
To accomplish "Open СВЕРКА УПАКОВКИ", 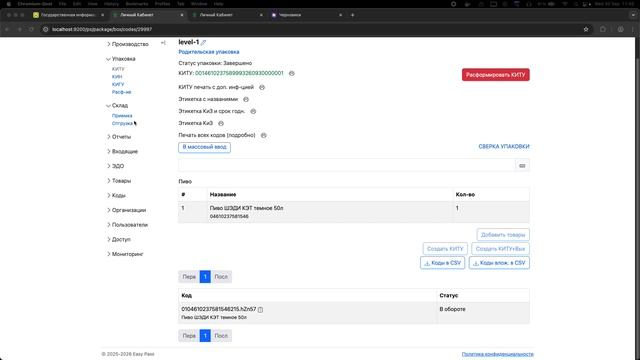I will click(x=504, y=147).
